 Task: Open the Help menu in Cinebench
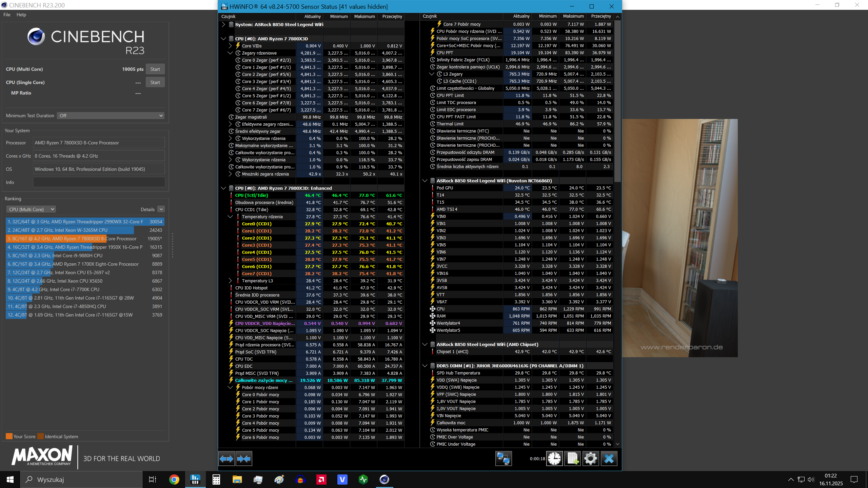point(21,15)
